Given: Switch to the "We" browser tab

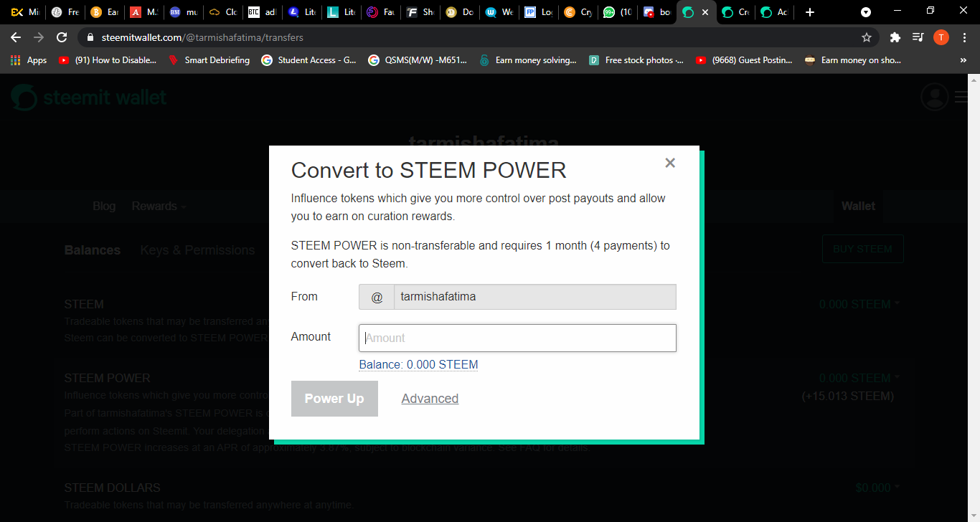Looking at the screenshot, I should pos(499,12).
